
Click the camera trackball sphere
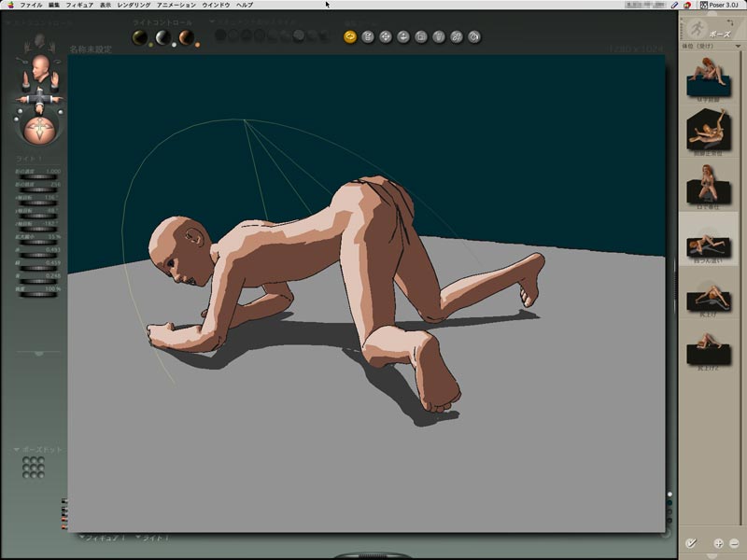pyautogui.click(x=39, y=129)
